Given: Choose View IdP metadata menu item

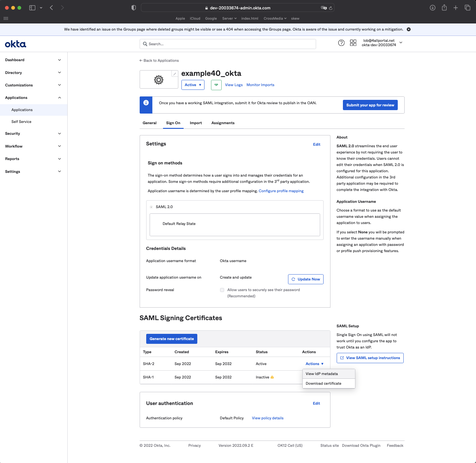Looking at the screenshot, I should tap(329, 374).
